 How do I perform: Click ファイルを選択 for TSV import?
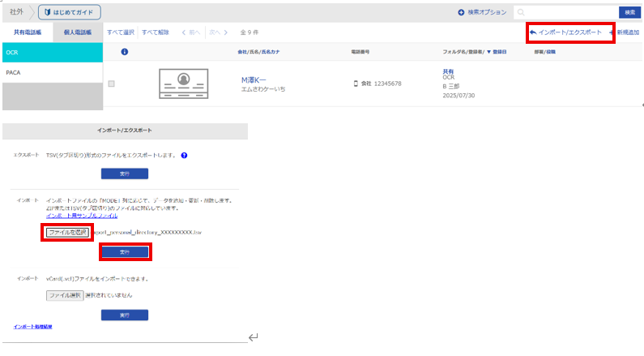pyautogui.click(x=67, y=232)
